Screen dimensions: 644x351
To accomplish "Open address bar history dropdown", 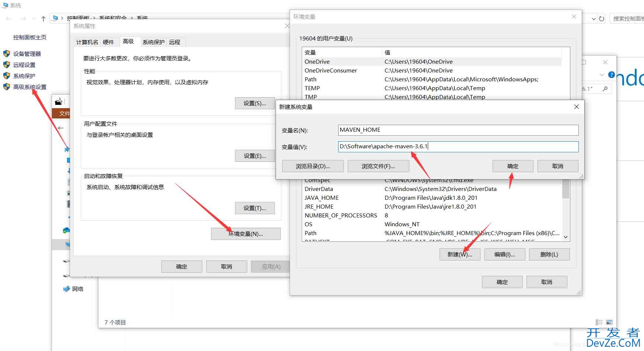I will [594, 18].
